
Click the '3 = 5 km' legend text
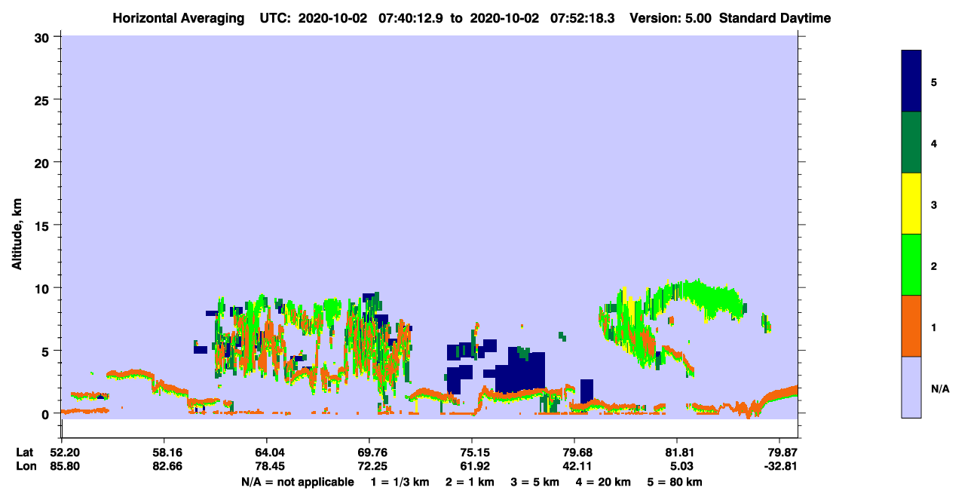click(534, 482)
